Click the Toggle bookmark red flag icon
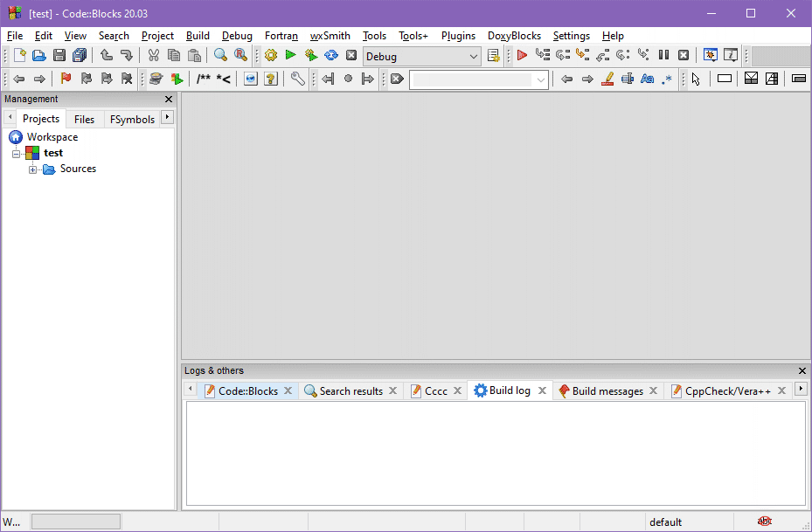 (66, 79)
